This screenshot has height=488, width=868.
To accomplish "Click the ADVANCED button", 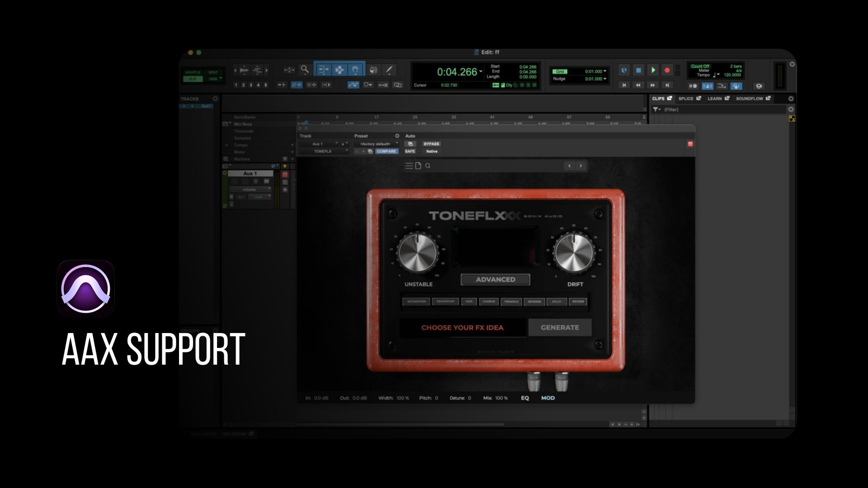I will click(495, 280).
